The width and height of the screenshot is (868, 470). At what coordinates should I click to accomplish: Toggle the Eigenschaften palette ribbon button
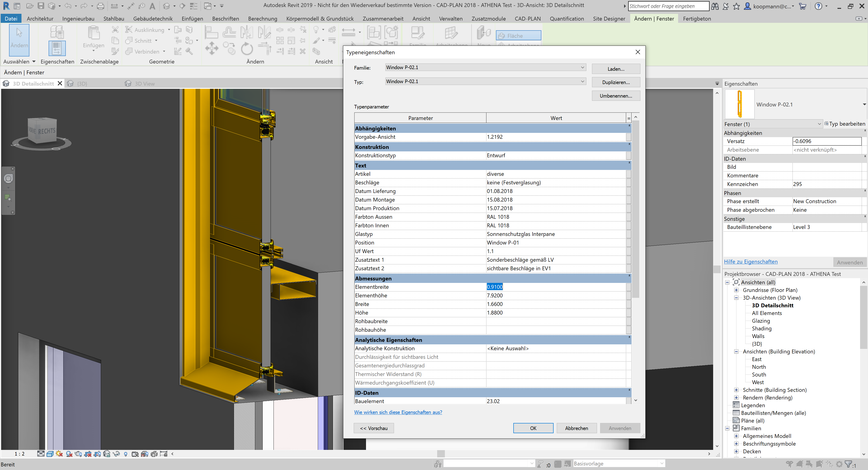57,48
